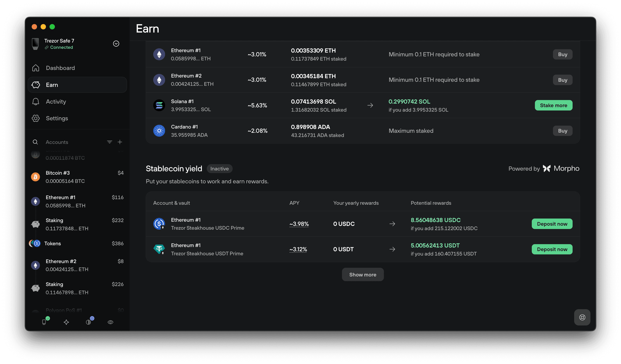
Task: Click the USDT vault icon for Steakhouse USDT Prime
Action: (x=159, y=249)
